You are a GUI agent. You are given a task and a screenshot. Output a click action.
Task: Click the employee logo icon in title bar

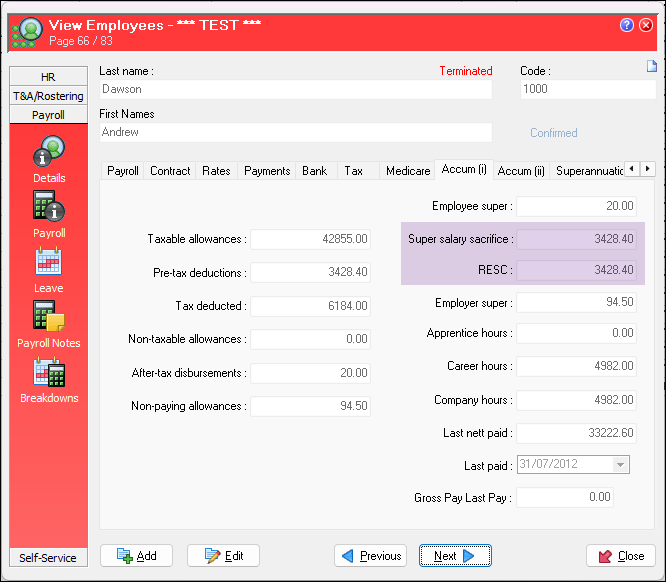(x=27, y=32)
